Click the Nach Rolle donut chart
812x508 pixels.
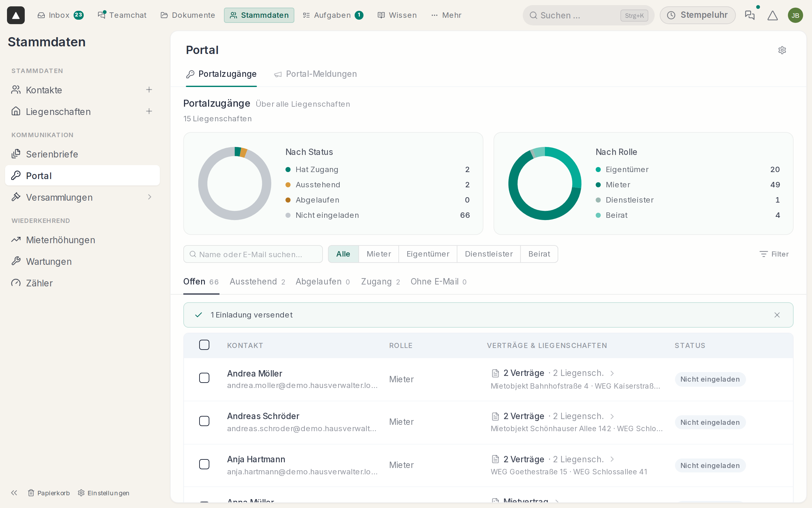(x=545, y=184)
